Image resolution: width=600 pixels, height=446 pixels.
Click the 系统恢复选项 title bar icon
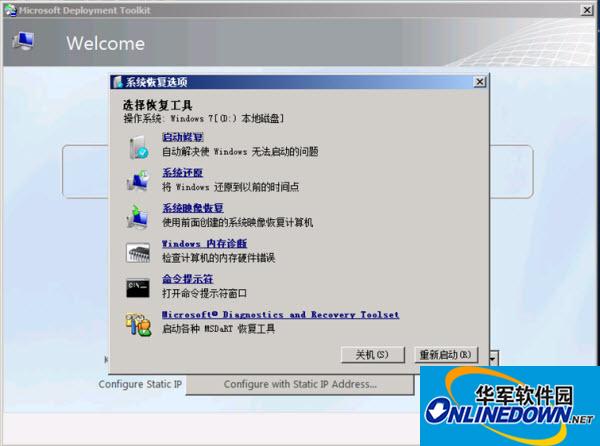coord(118,82)
